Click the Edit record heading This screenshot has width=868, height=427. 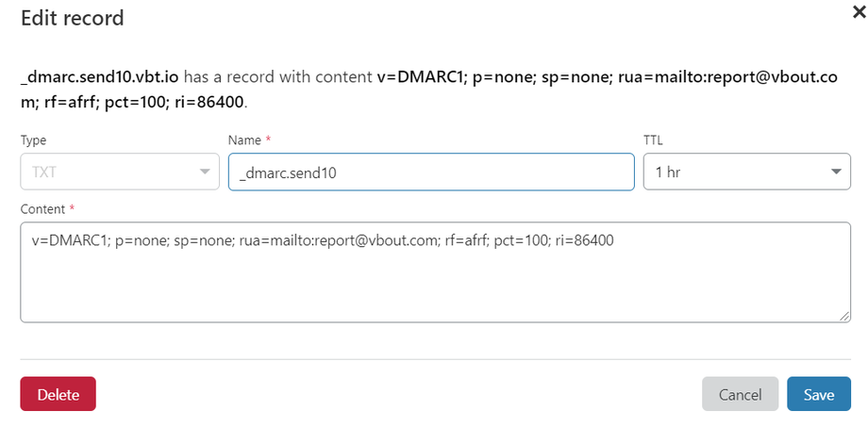72,18
